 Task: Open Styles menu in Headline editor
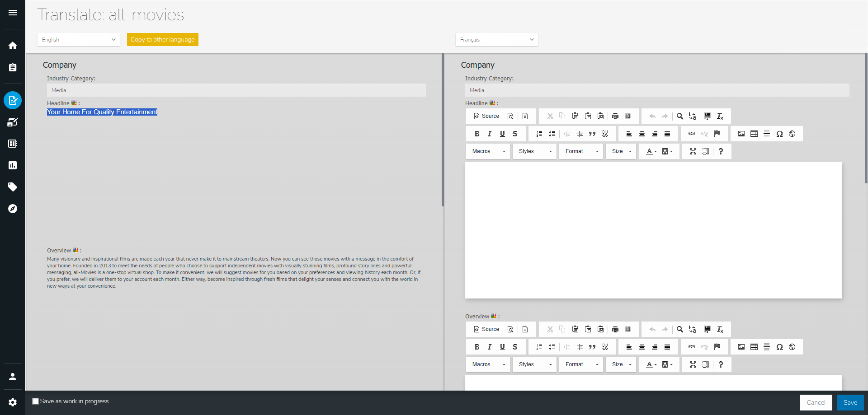(x=535, y=151)
